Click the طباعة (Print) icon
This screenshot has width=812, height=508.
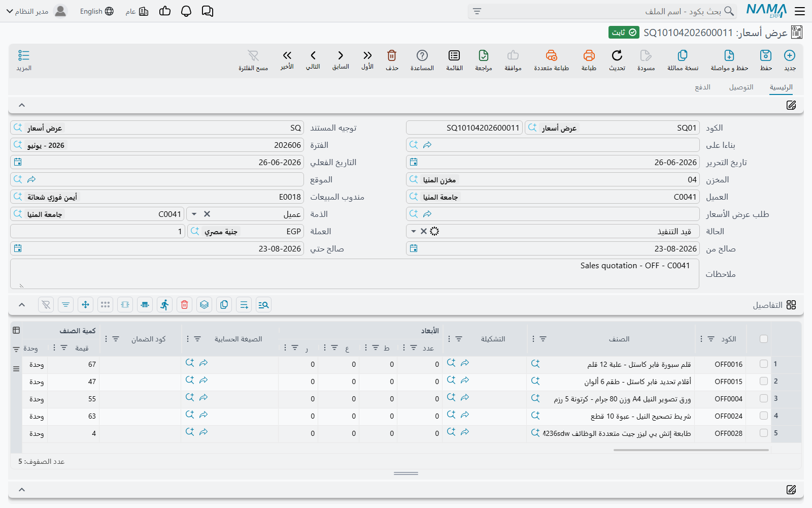[589, 55]
